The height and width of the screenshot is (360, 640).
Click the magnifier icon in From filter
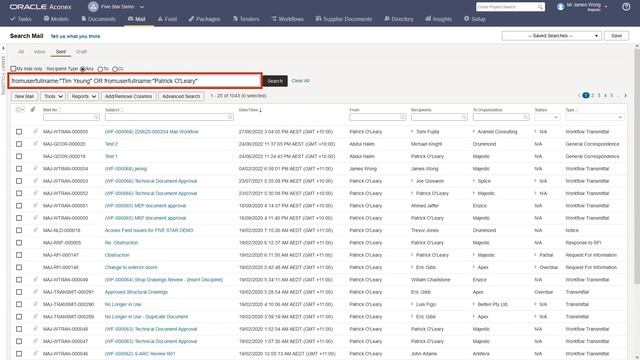click(402, 117)
